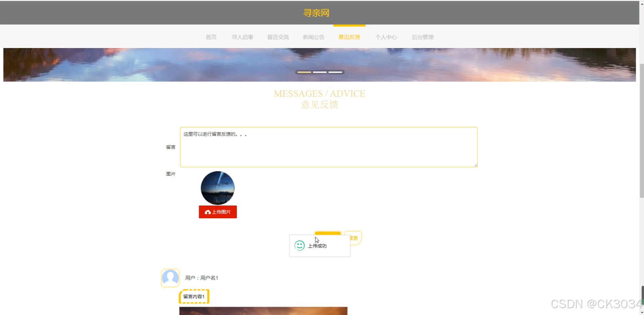Viewport: 644px width, 315px height.
Task: Click the yellow submit button above the toast
Action: click(328, 233)
